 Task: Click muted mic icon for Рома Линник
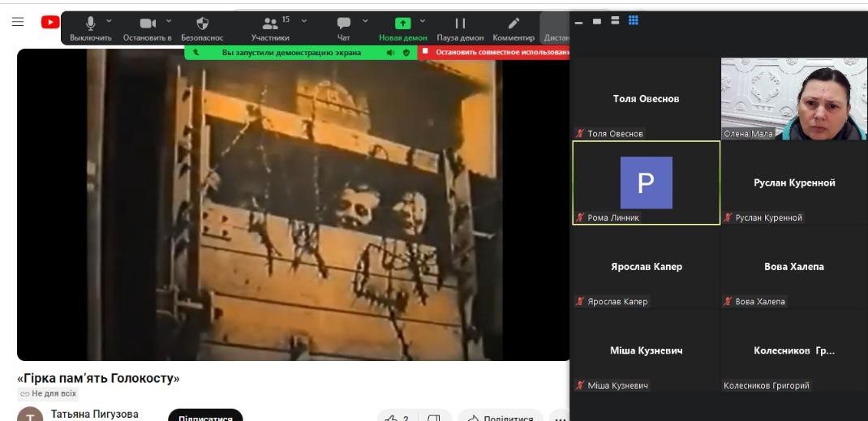point(580,217)
